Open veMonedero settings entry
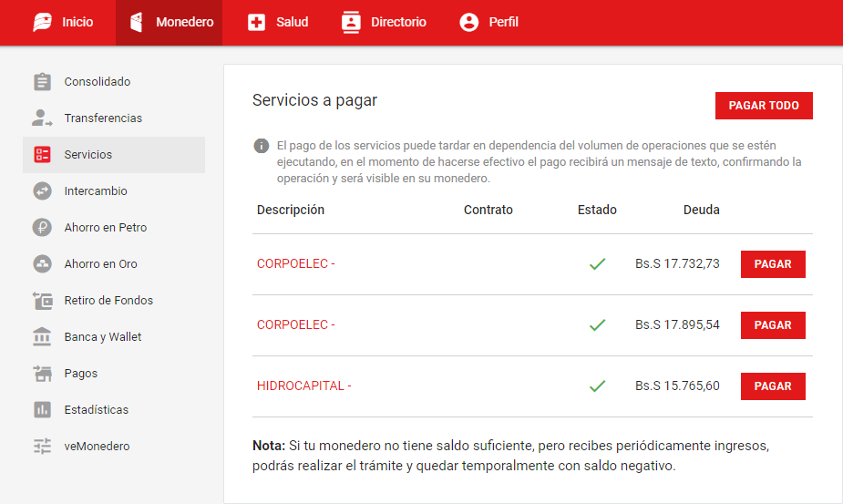Image resolution: width=843 pixels, height=504 pixels. [114, 446]
